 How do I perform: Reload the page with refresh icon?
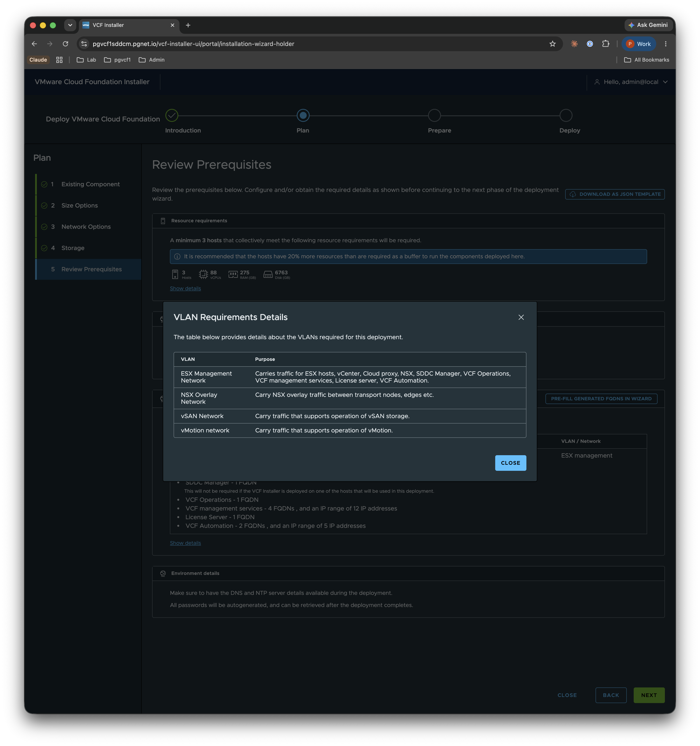65,44
